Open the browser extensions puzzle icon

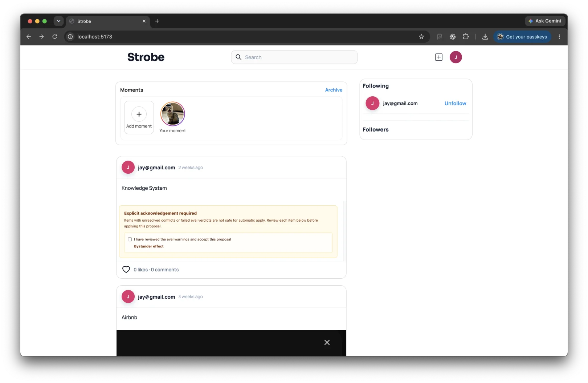(x=466, y=37)
